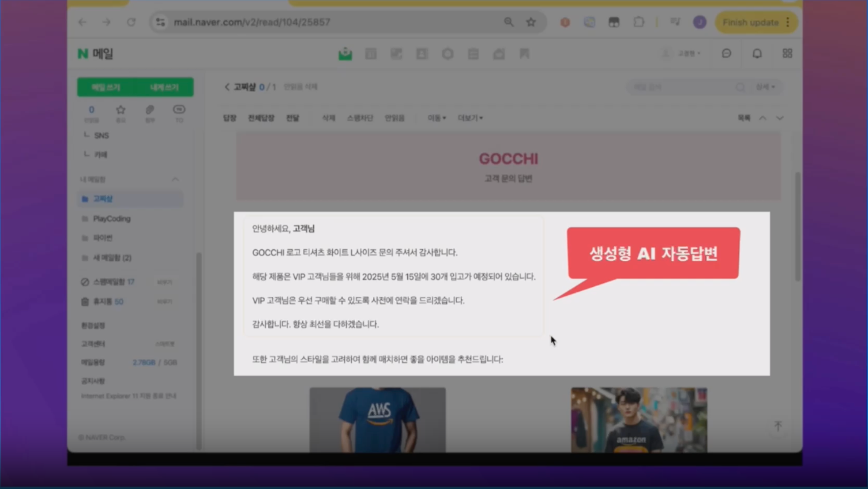This screenshot has height=489, width=868.
Task: Open the 스팸메일함 17 spam folder
Action: tap(114, 282)
